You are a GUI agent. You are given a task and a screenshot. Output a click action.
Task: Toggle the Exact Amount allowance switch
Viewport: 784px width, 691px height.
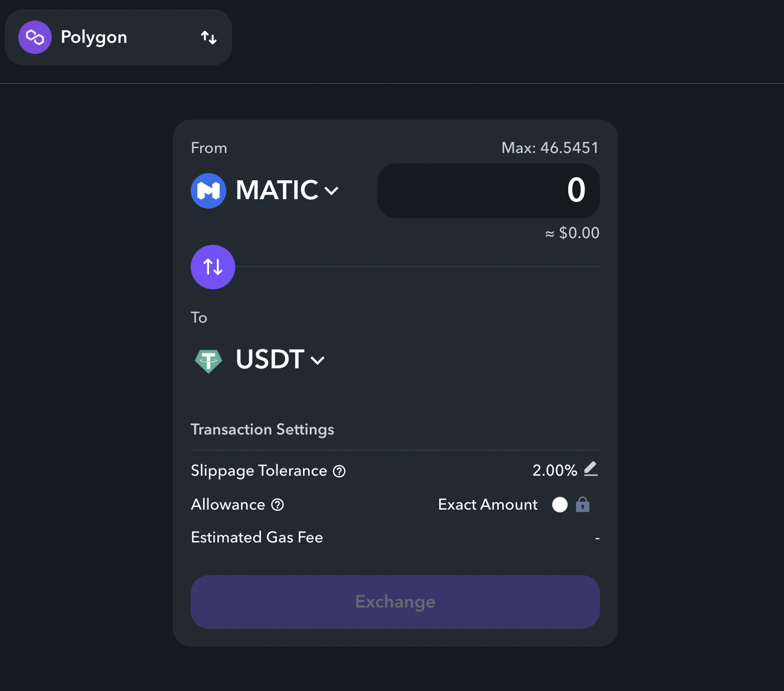point(560,505)
